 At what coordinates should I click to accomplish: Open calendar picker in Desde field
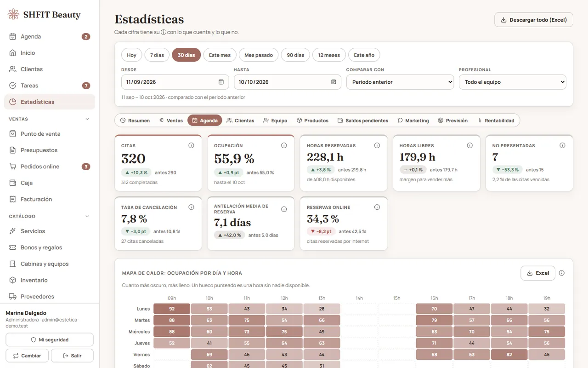click(221, 82)
